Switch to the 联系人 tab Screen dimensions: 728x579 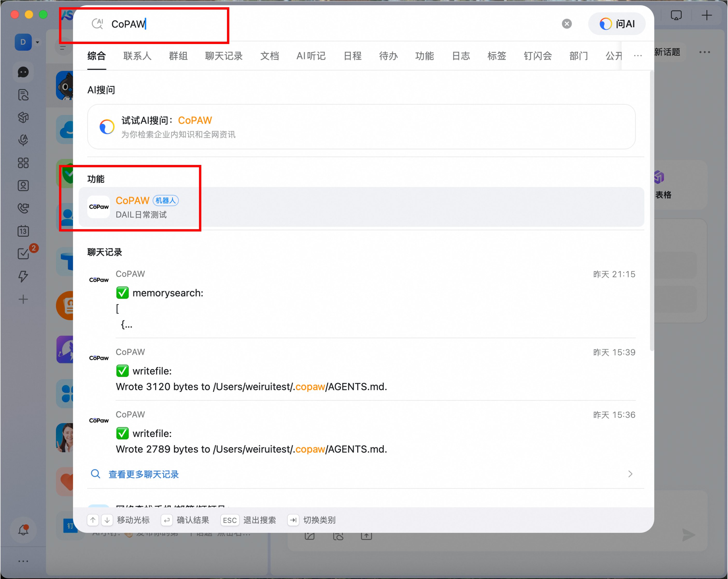pos(137,56)
